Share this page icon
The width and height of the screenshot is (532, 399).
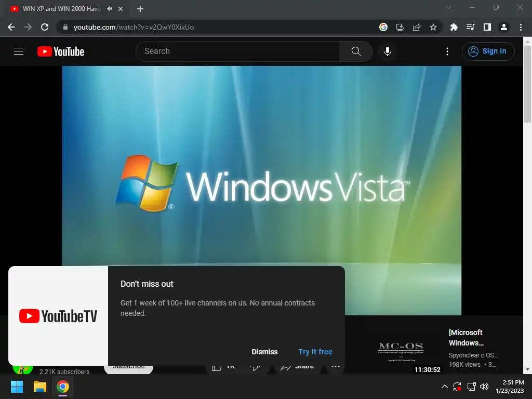(x=417, y=27)
